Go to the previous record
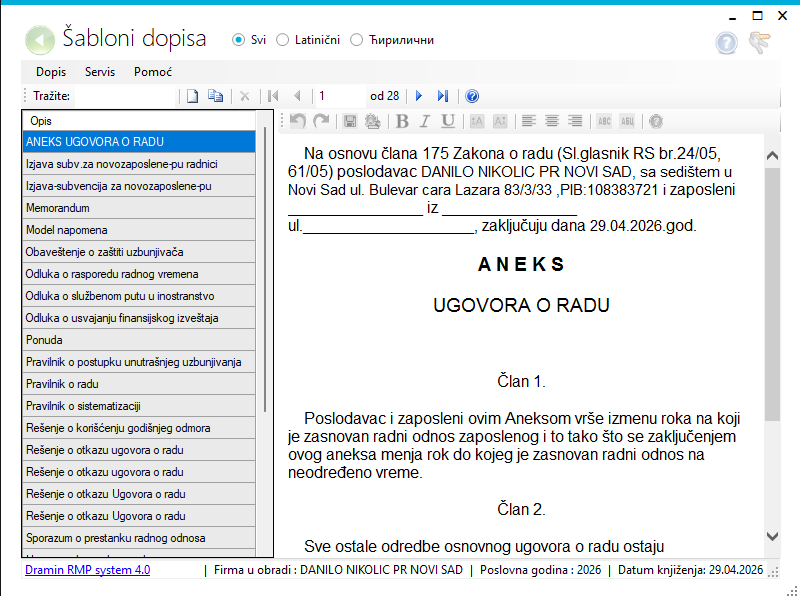 click(297, 96)
